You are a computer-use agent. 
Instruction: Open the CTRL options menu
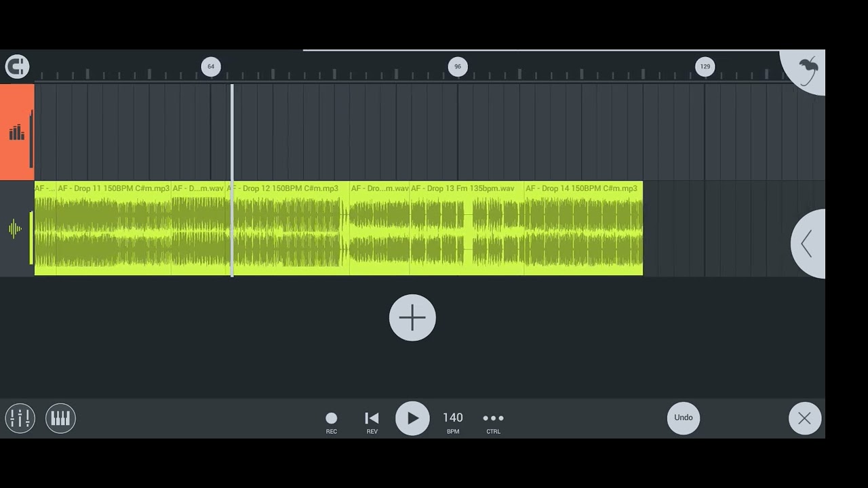[493, 422]
